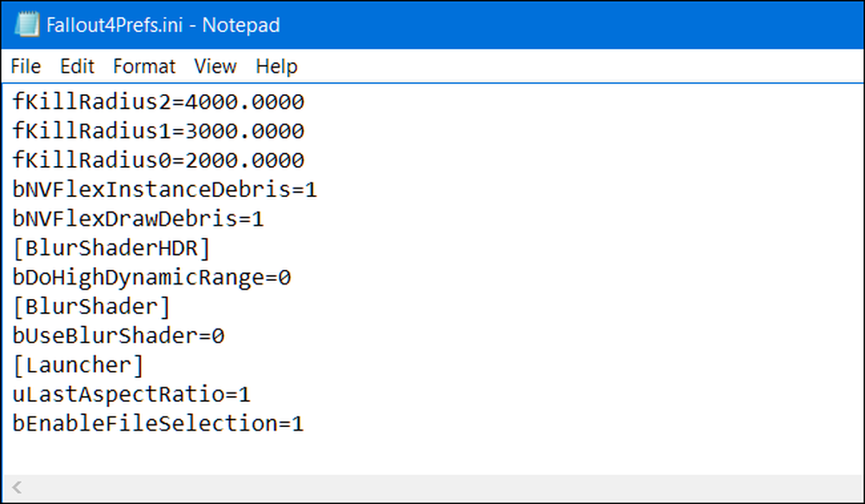
Task: Click the horizontal scrollbar left arrow
Action: pos(16,488)
